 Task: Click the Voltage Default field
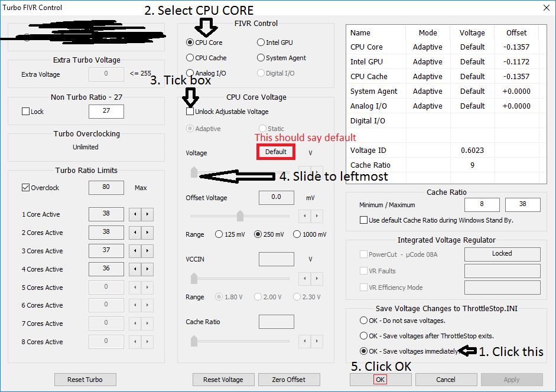click(x=276, y=152)
